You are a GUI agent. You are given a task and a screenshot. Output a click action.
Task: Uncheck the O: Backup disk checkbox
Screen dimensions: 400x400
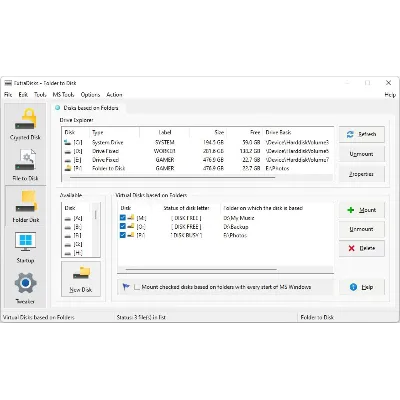[123, 226]
